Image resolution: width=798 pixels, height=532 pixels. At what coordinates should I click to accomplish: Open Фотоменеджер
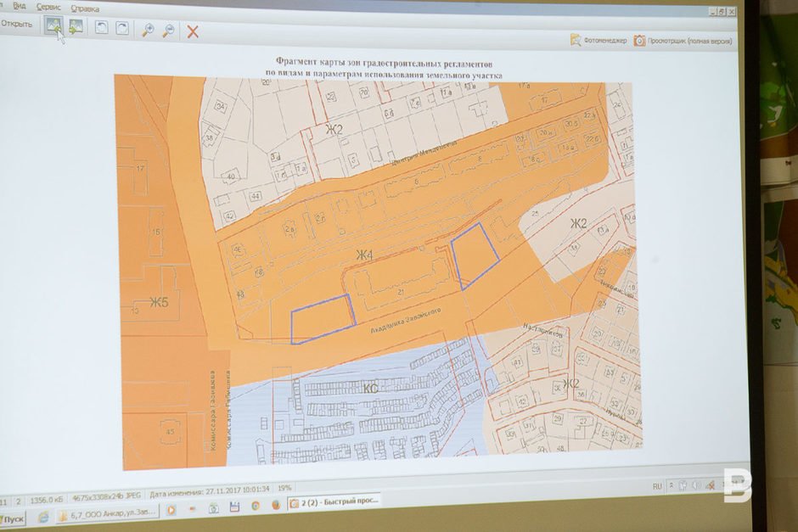(x=598, y=39)
